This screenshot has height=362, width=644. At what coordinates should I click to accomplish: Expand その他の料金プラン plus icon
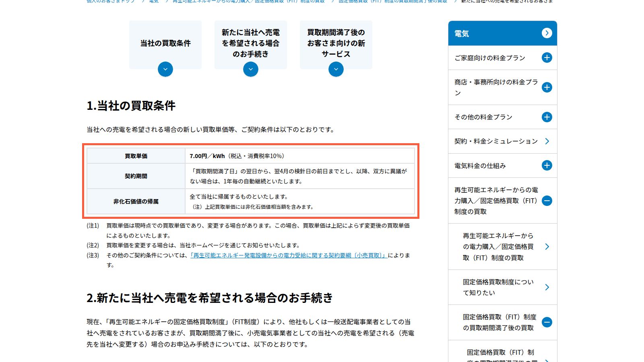(x=547, y=117)
